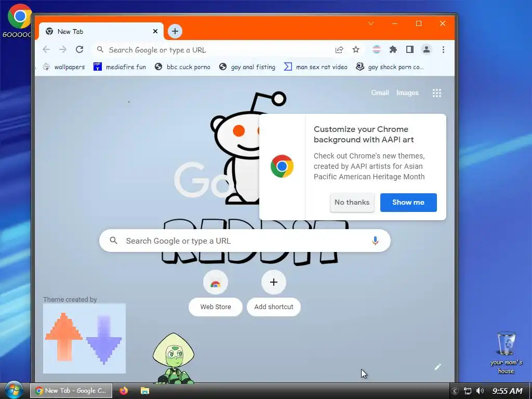
Task: Click the Add shortcut plus icon
Action: click(x=274, y=282)
